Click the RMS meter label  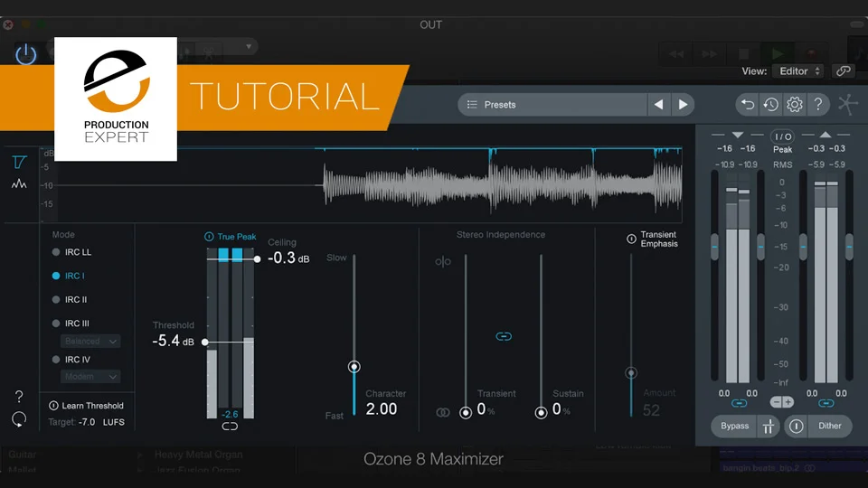tap(782, 164)
